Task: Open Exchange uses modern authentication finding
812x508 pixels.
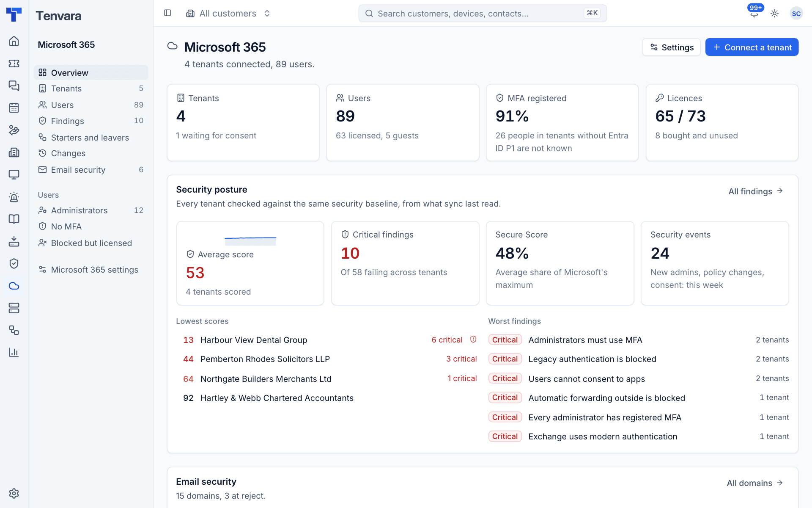Action: (x=639, y=436)
